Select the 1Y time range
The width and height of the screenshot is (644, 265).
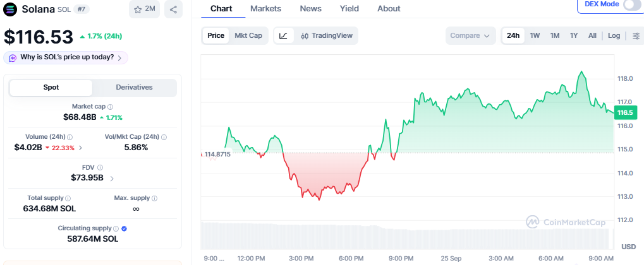574,36
